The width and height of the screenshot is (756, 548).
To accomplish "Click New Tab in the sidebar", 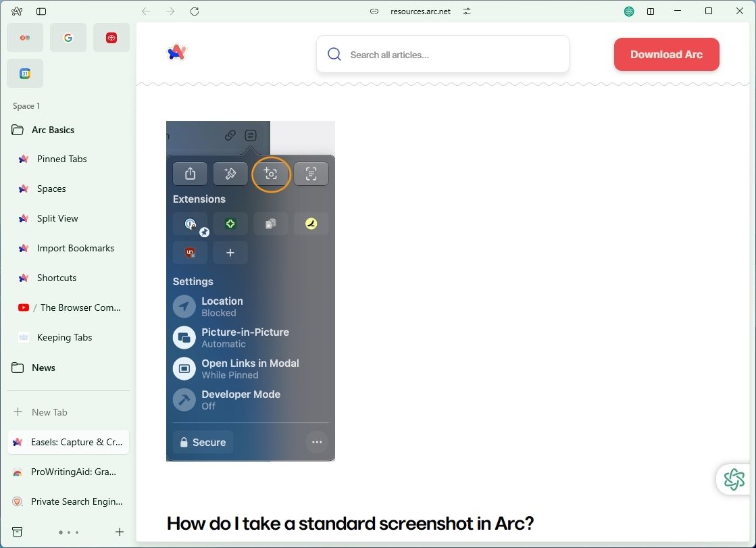I will (x=68, y=412).
